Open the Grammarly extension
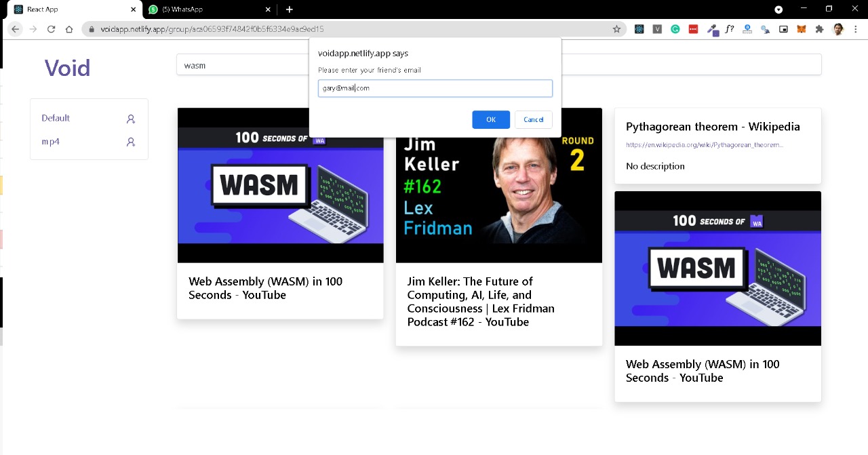 (675, 29)
